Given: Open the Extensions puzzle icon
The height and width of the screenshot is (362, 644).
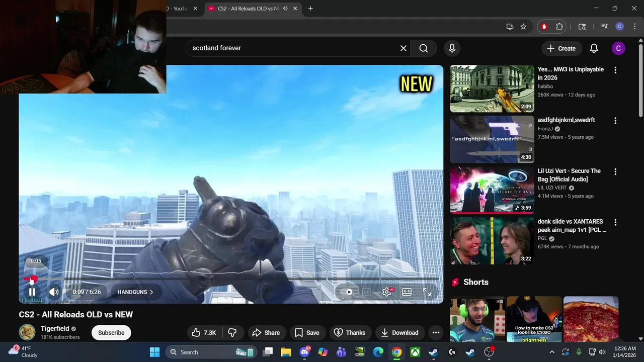Looking at the screenshot, I should pyautogui.click(x=559, y=27).
